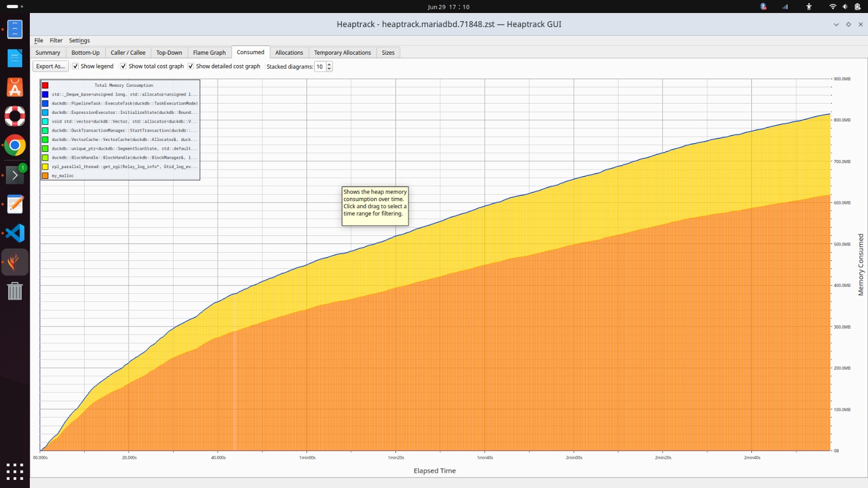Open the Files app in the dock

click(x=15, y=29)
